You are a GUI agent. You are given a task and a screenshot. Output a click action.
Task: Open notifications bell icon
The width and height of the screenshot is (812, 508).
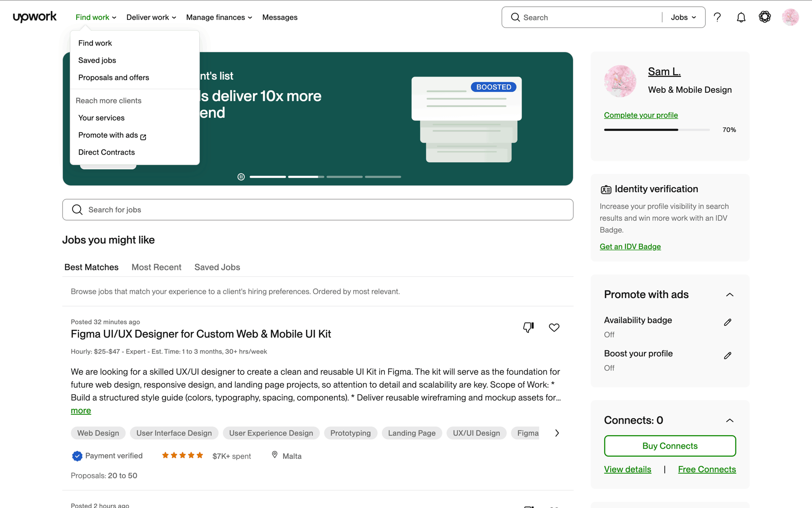pos(741,17)
